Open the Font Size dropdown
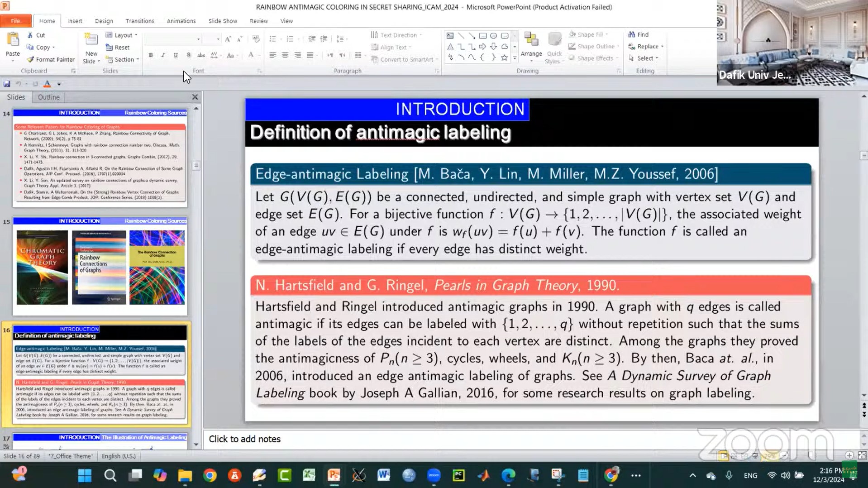The width and height of the screenshot is (868, 488). (218, 39)
